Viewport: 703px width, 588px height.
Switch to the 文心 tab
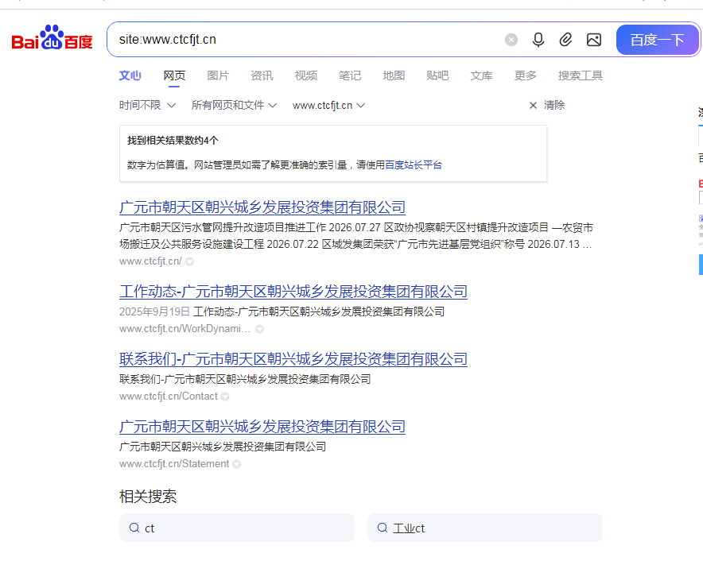coord(130,75)
